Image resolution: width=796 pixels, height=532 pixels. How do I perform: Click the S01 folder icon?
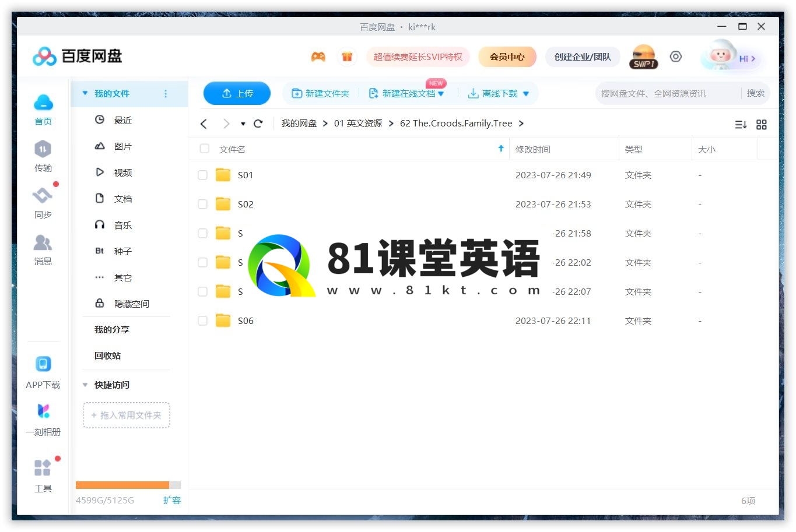click(223, 175)
